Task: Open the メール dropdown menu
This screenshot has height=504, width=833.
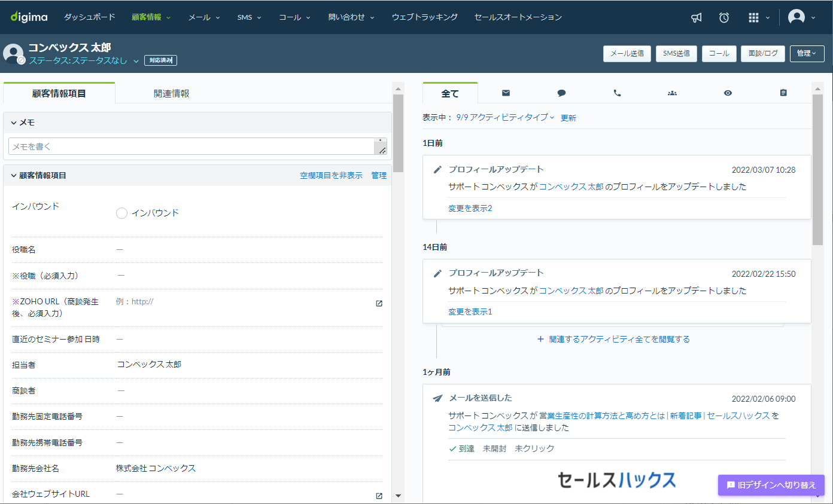Action: tap(204, 17)
